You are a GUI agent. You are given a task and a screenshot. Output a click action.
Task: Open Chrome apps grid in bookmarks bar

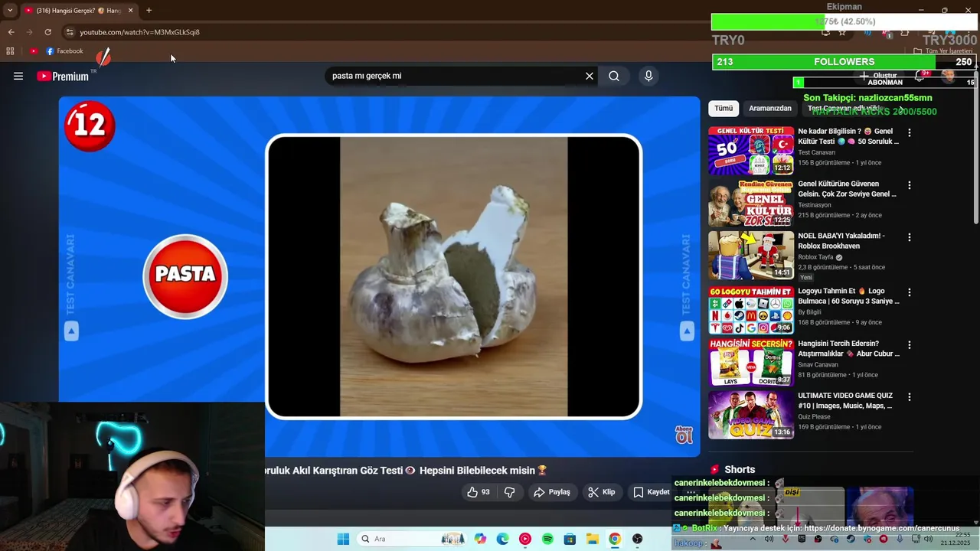10,51
